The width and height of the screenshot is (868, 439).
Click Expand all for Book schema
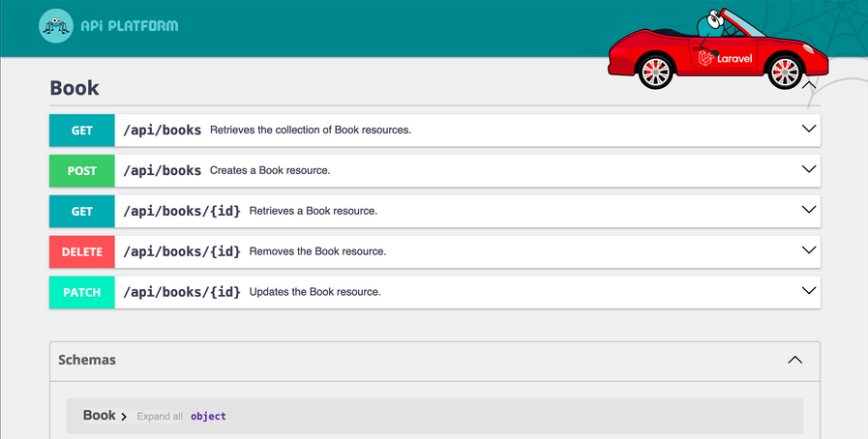coord(160,417)
